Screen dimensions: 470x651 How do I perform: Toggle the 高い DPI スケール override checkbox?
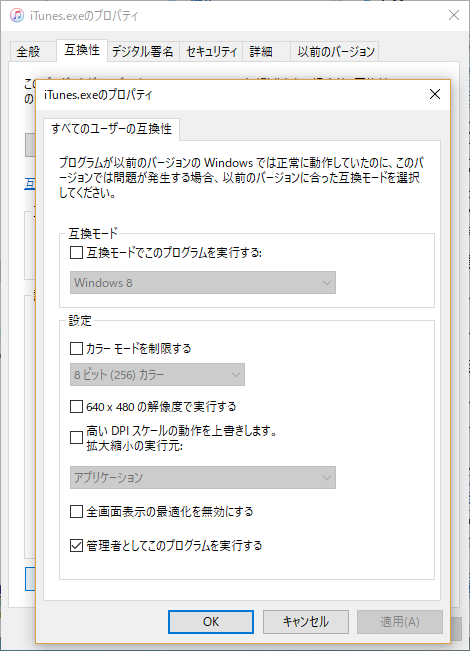[76, 438]
